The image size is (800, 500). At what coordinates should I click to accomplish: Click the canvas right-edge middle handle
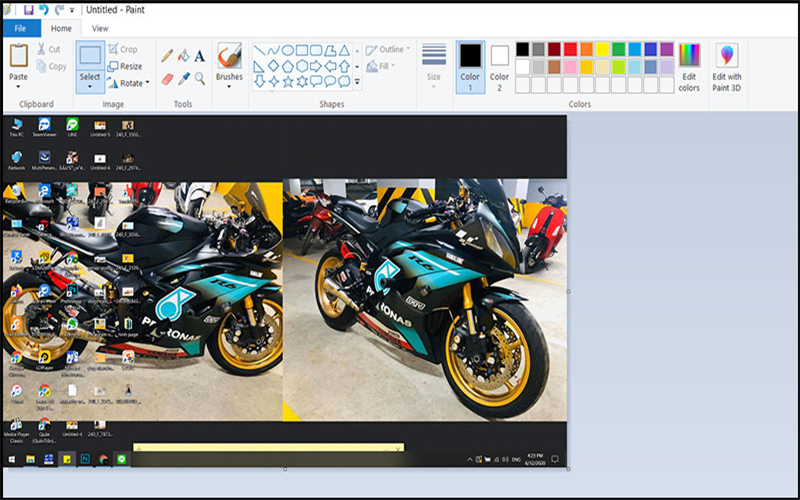tap(568, 291)
